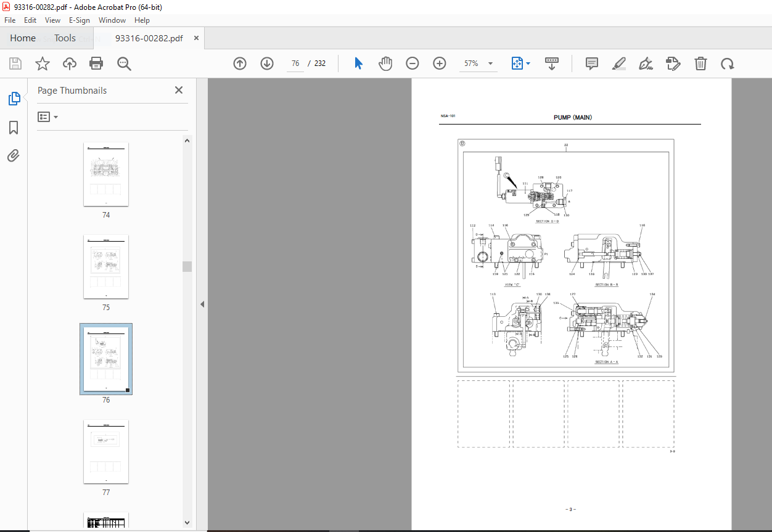Screen dimensions: 772x532
Task: Select page 74 thumbnail
Action: [x=106, y=174]
